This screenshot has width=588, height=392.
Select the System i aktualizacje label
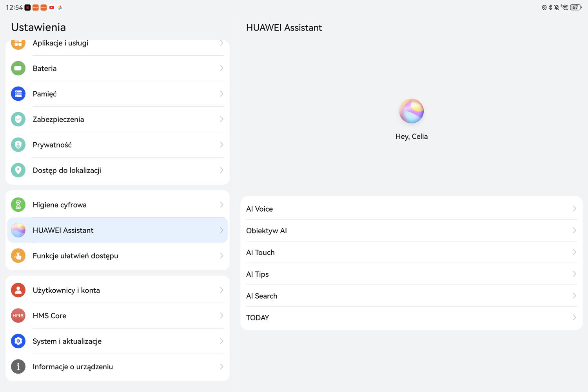(67, 341)
